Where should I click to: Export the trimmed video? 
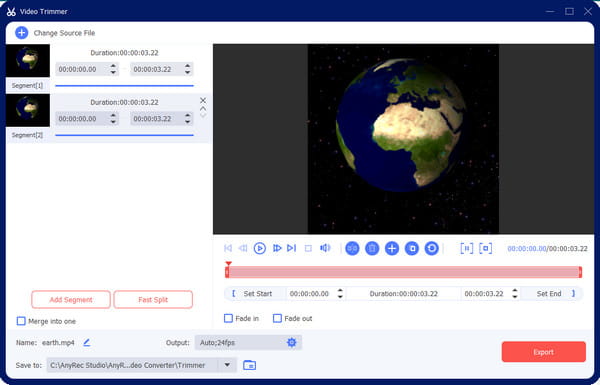click(x=544, y=352)
